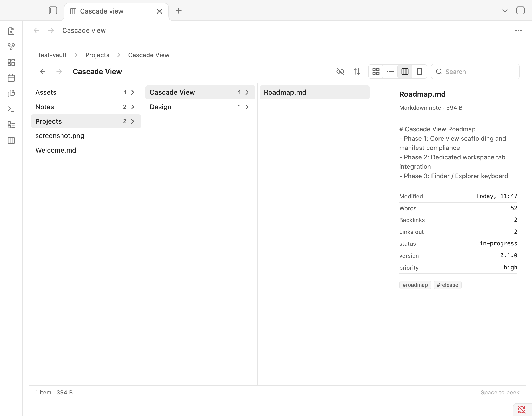This screenshot has height=416, width=532.
Task: Click the Cascade View breadcrumb
Action: [x=149, y=55]
